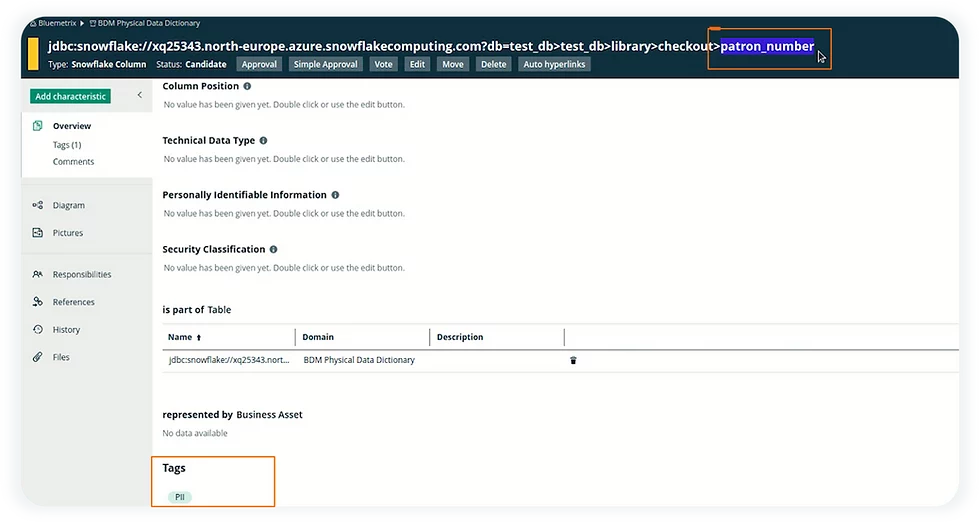Click the Domain column header
Screen dimensions: 980x523
tap(318, 337)
